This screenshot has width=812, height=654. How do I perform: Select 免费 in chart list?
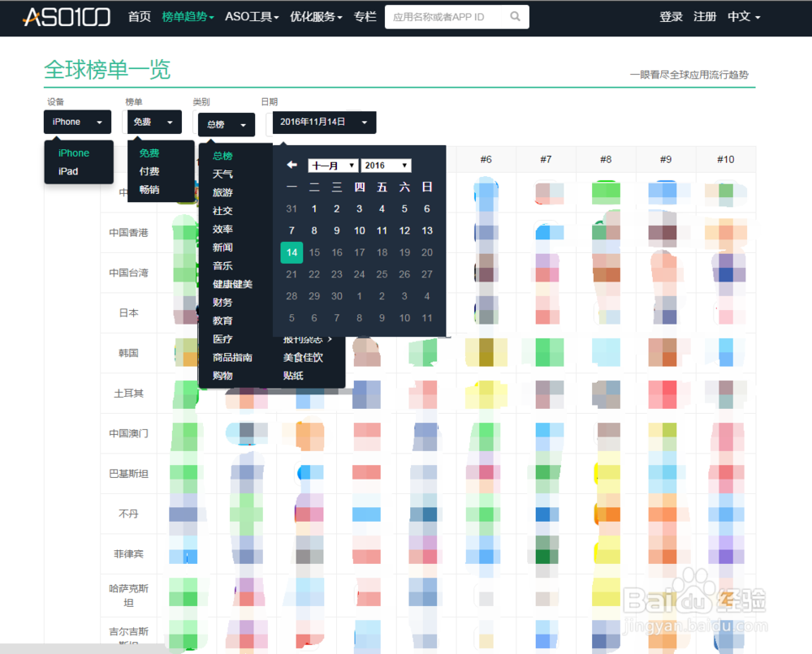tap(149, 153)
